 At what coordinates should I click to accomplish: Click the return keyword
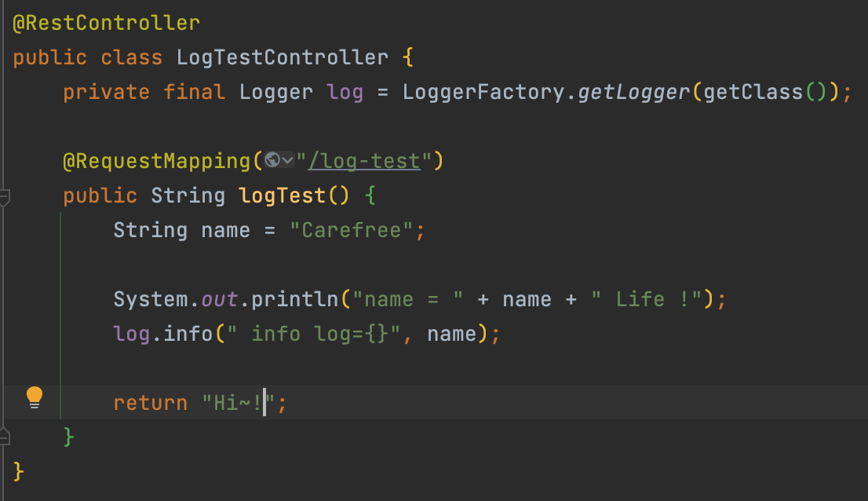click(x=151, y=403)
